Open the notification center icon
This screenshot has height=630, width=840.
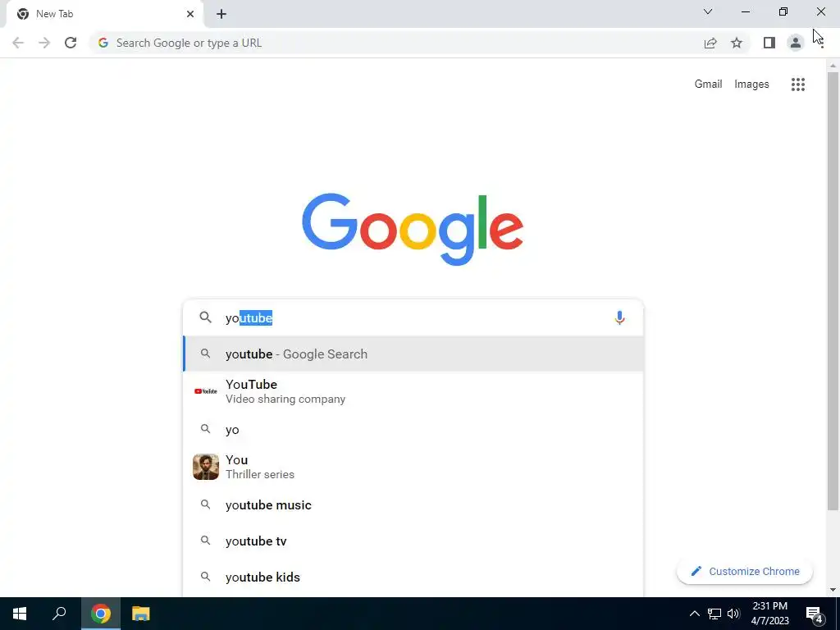point(815,614)
